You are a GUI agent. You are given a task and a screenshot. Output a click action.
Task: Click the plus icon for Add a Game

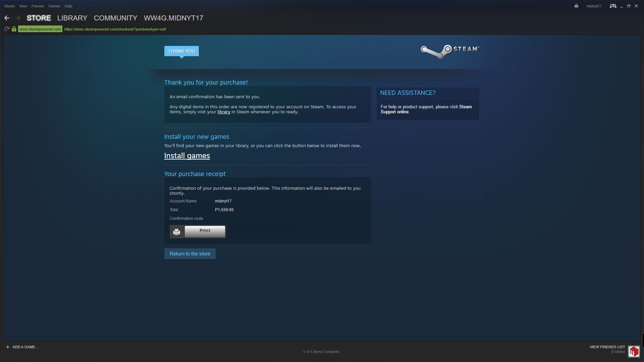[x=8, y=347]
